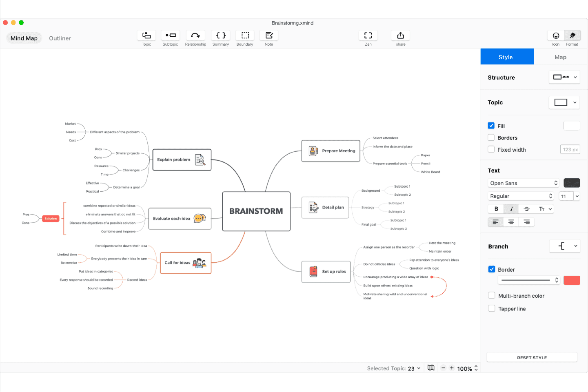
Task: Uncheck the Fill checkbox
Action: click(x=491, y=126)
